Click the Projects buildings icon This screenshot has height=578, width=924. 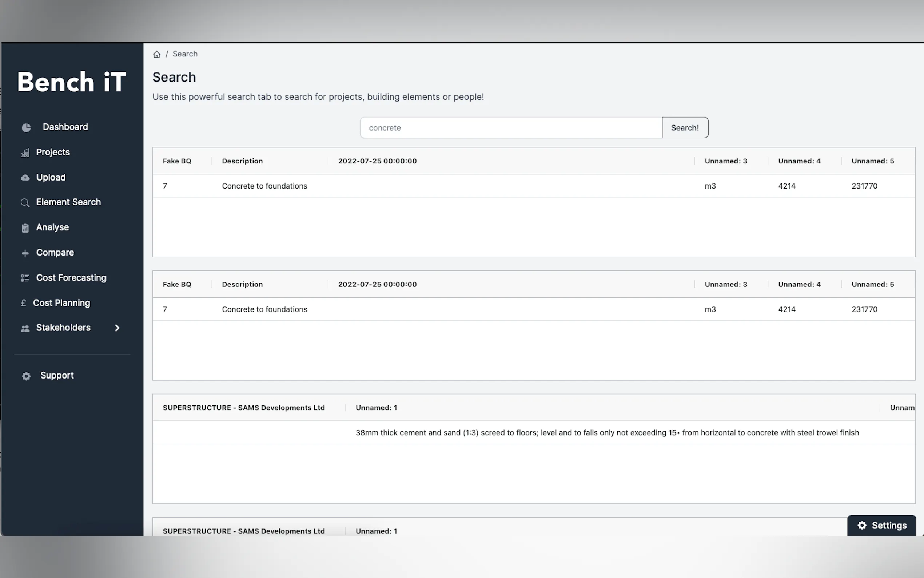tap(25, 153)
